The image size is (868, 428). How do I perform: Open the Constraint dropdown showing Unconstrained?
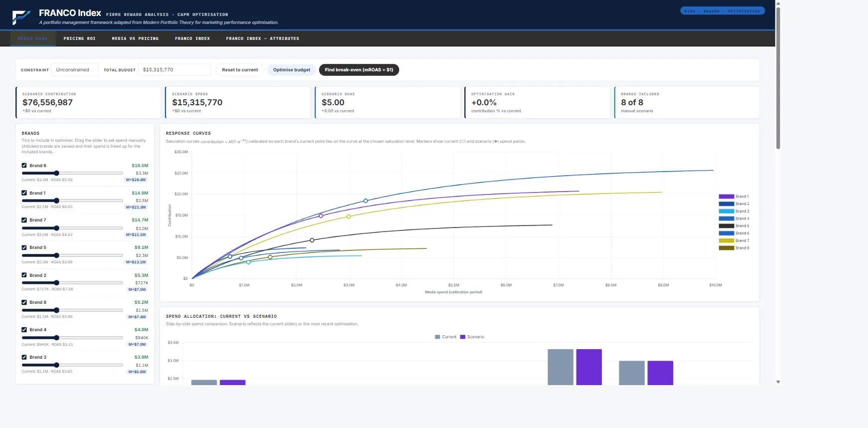click(75, 70)
